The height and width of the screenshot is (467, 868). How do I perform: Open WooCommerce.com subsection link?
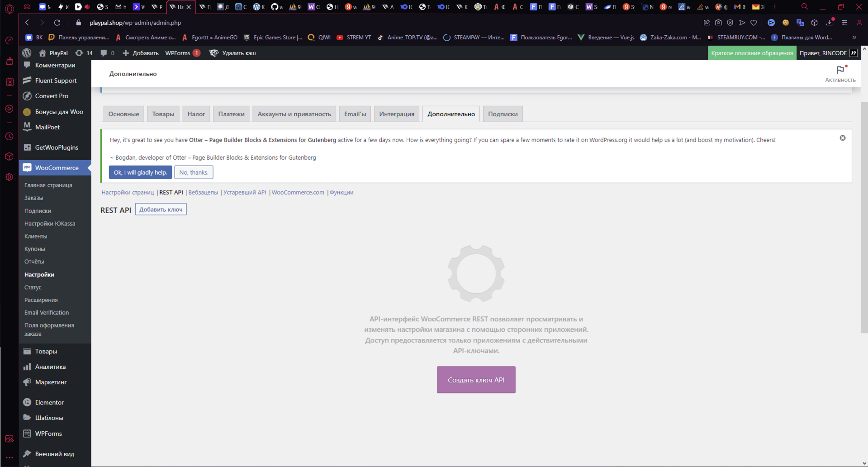click(298, 192)
